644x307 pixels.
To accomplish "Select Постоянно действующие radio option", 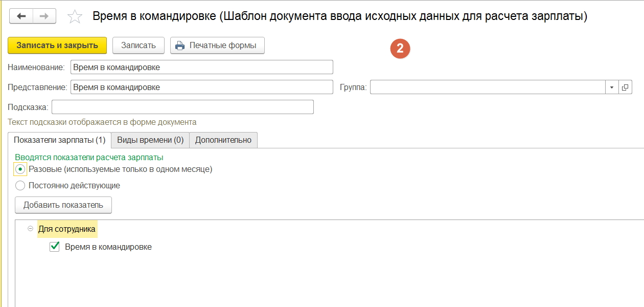I will pyautogui.click(x=20, y=186).
